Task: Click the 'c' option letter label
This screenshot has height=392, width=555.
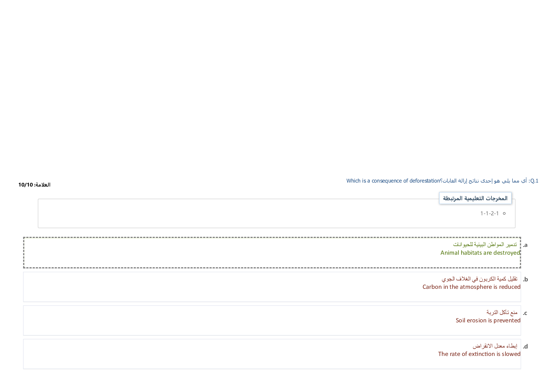Action: pos(525,313)
